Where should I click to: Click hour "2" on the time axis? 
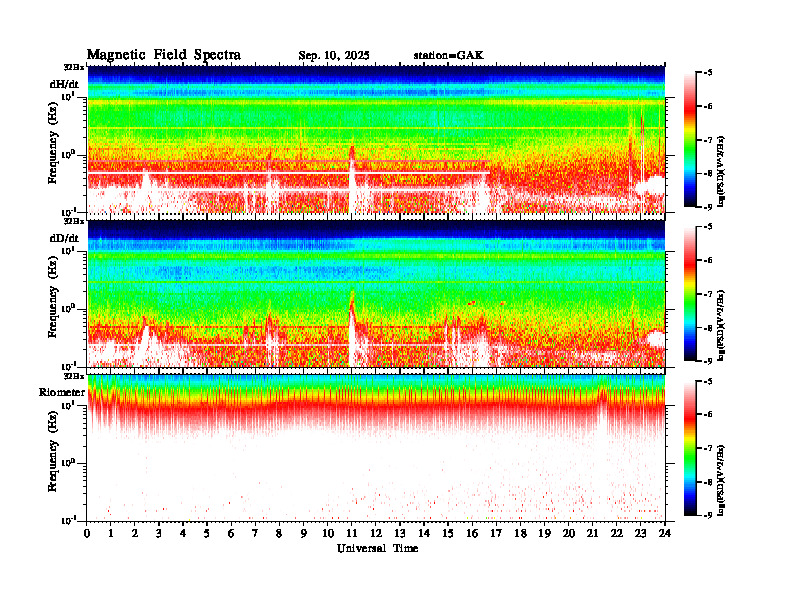135,533
